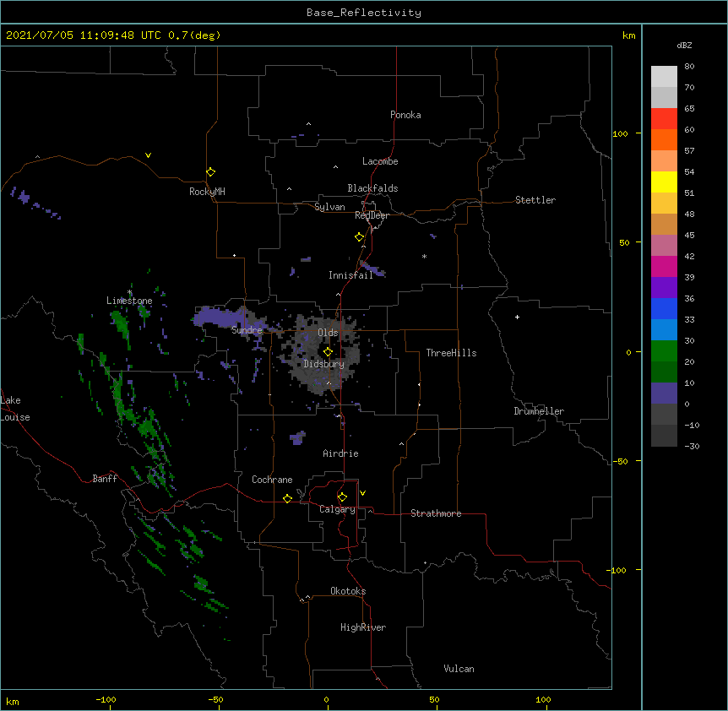This screenshot has height=711, width=728.
Task: Click the blue radar echo northwest of Sundre
Action: coord(222,317)
